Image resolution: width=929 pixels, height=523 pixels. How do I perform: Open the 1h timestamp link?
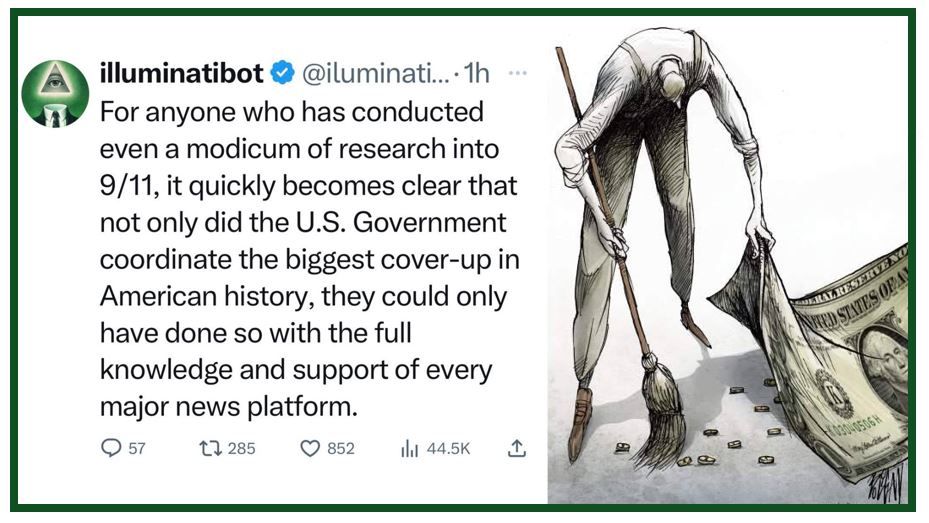coord(477,73)
